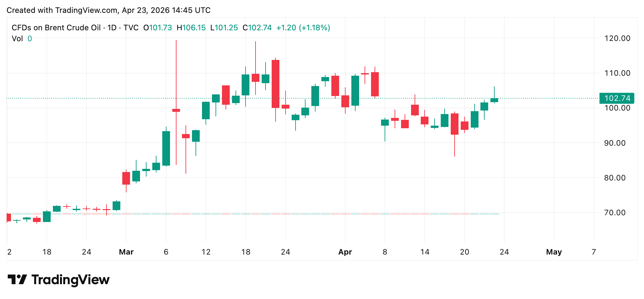Click the 80.00 price axis label

click(x=617, y=178)
